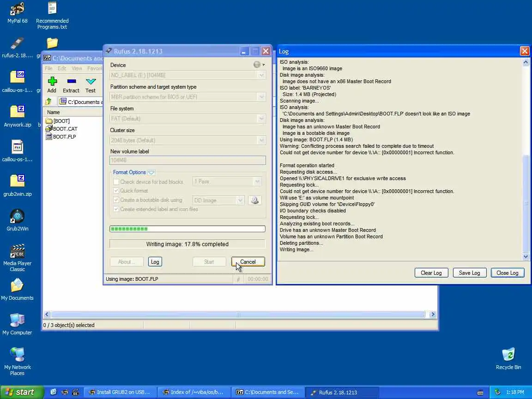Open Recommended Programs.txt desktop file
This screenshot has height=399, width=532.
coord(52,15)
